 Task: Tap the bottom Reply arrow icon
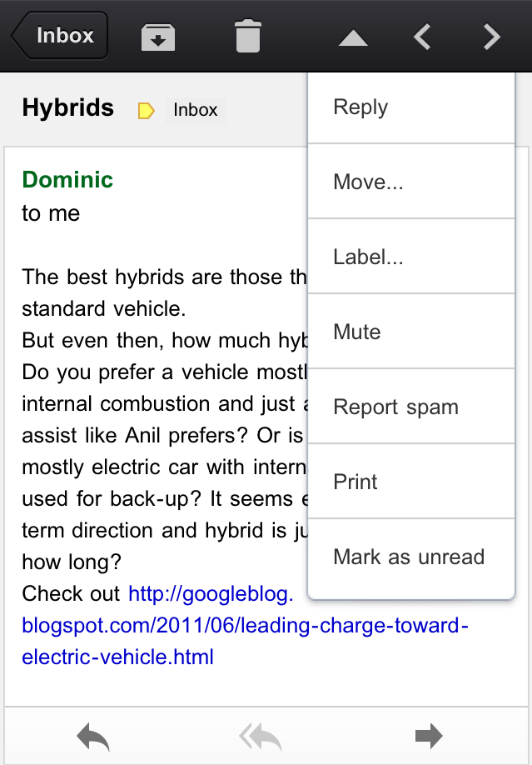click(92, 736)
